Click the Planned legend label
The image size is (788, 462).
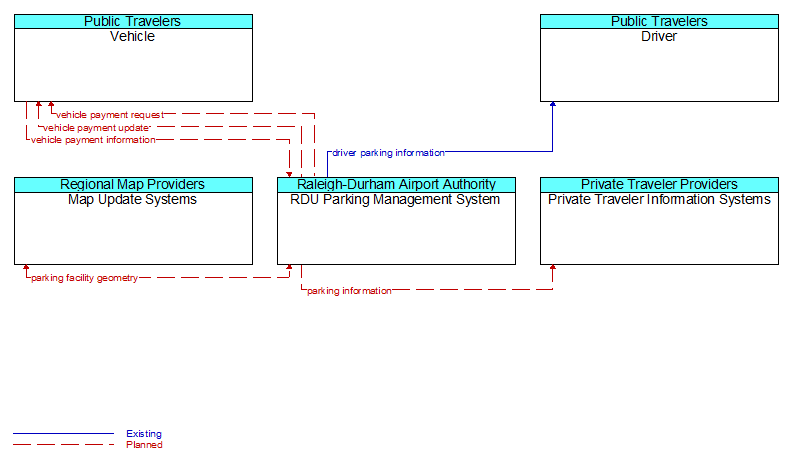click(144, 445)
